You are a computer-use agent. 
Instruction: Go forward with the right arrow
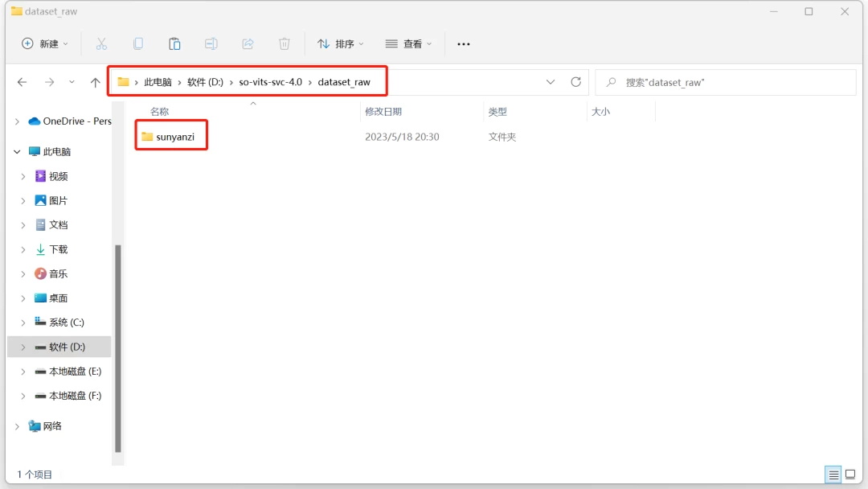[x=49, y=82]
